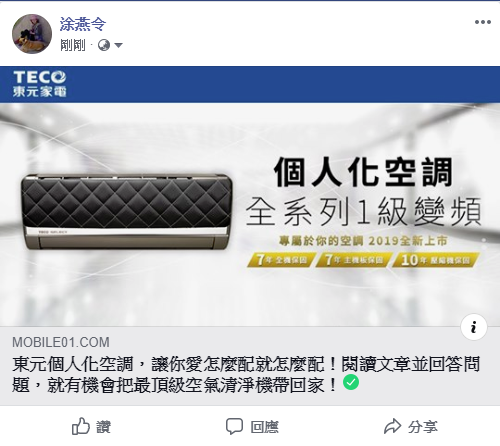Click the 個人化空調 banner headline text
Image resolution: width=500 pixels, height=446 pixels.
tap(363, 172)
